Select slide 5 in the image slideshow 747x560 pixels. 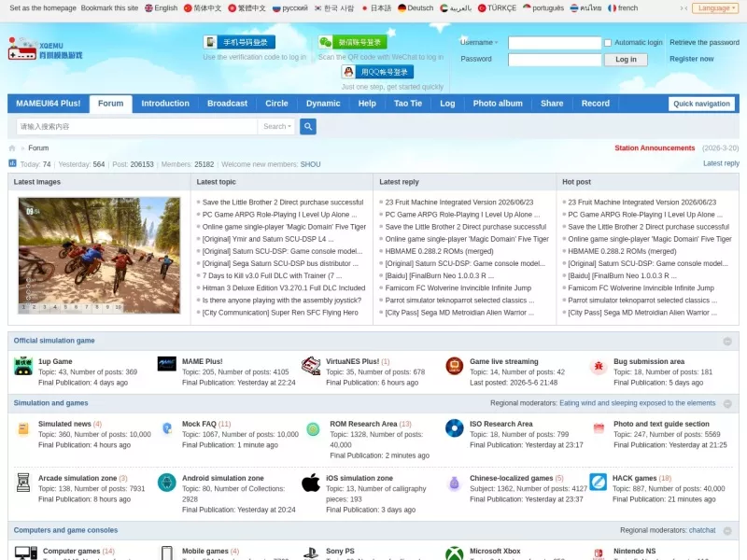click(65, 307)
